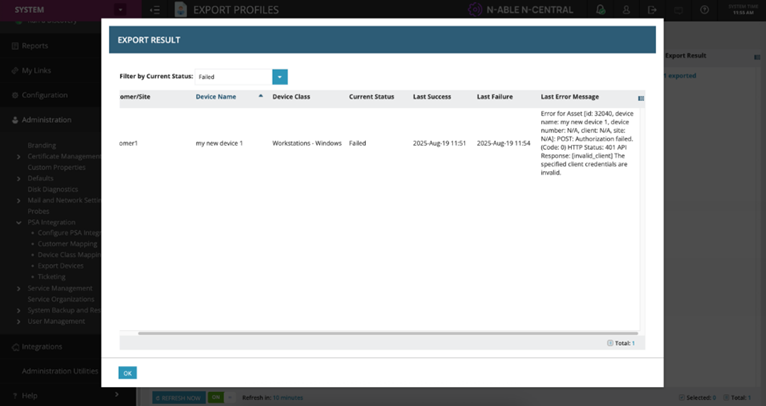Click the logout icon in top bar
Image resolution: width=766 pixels, height=406 pixels.
pos(652,10)
